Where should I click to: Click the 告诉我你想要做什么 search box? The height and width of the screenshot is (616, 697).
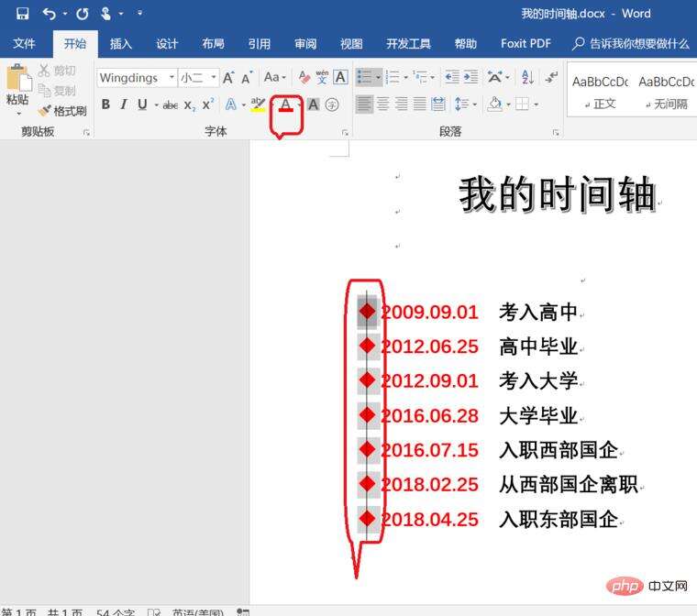630,44
